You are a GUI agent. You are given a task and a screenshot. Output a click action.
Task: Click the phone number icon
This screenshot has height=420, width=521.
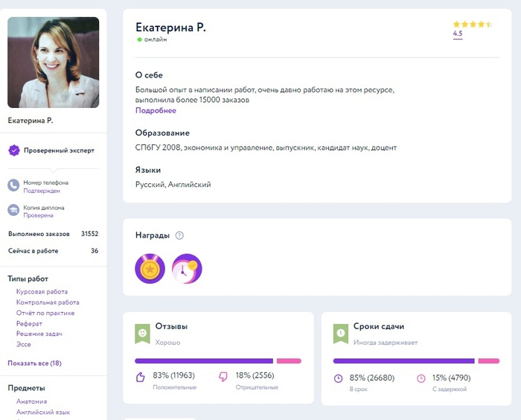pos(13,185)
